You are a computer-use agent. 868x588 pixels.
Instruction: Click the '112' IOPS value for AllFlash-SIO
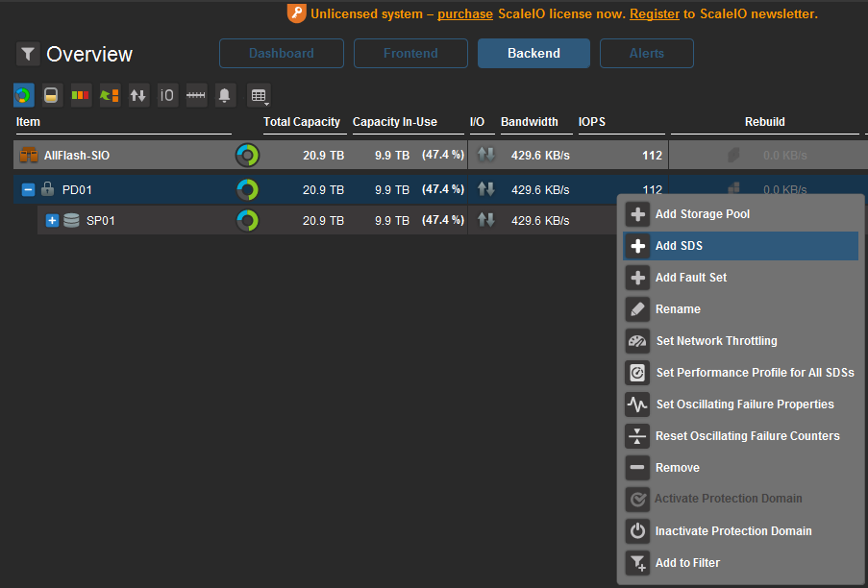652,156
